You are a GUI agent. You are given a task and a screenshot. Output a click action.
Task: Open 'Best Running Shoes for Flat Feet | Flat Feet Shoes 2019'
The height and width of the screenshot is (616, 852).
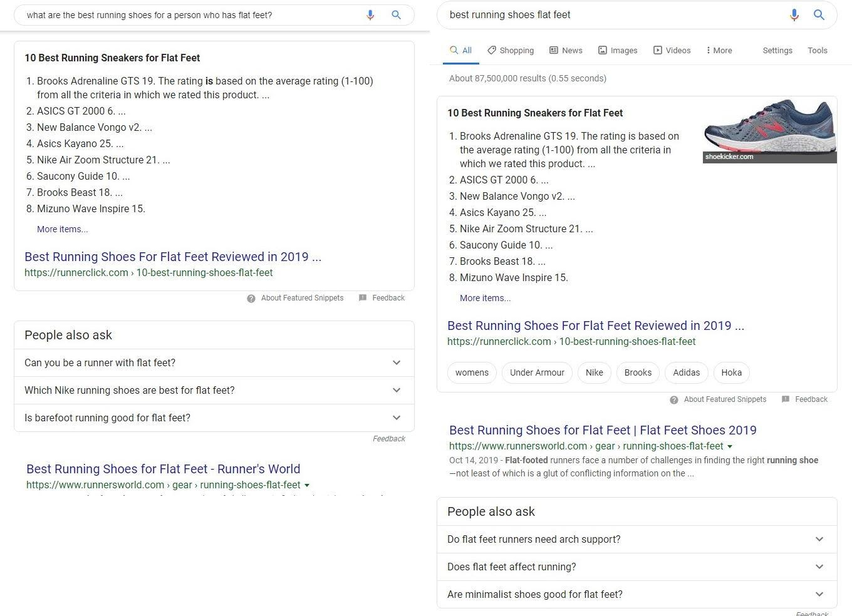(x=603, y=430)
